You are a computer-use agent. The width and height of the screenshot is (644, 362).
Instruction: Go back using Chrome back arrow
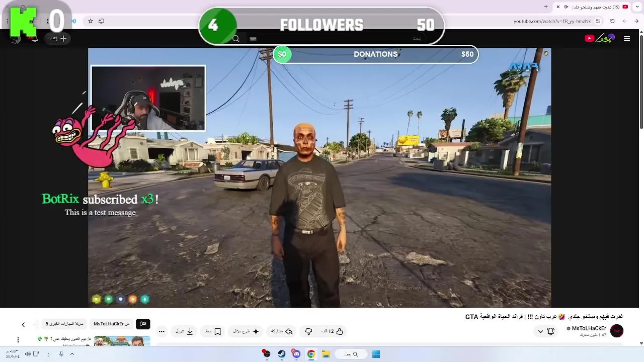pyautogui.click(x=636, y=21)
